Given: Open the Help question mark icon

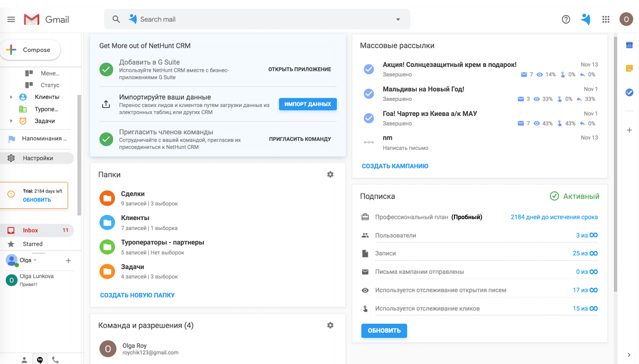Looking at the screenshot, I should [x=566, y=19].
